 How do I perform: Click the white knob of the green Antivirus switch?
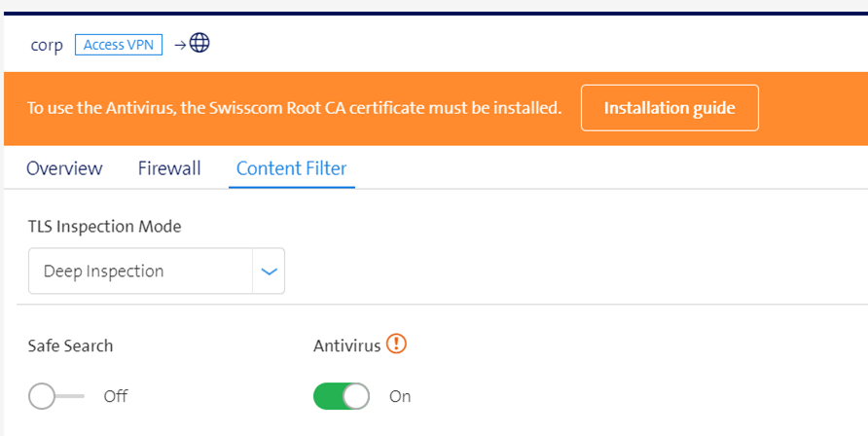click(x=355, y=396)
